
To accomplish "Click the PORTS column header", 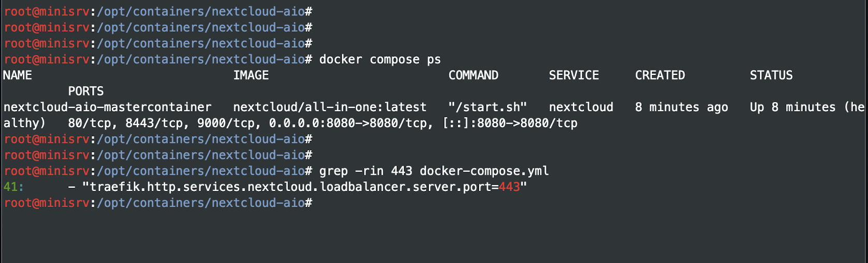I will (x=86, y=92).
